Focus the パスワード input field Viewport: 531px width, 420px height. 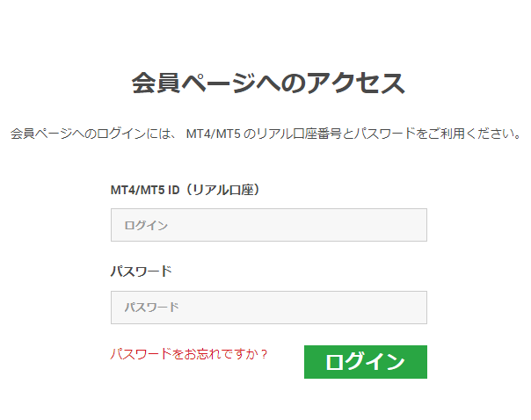(268, 308)
